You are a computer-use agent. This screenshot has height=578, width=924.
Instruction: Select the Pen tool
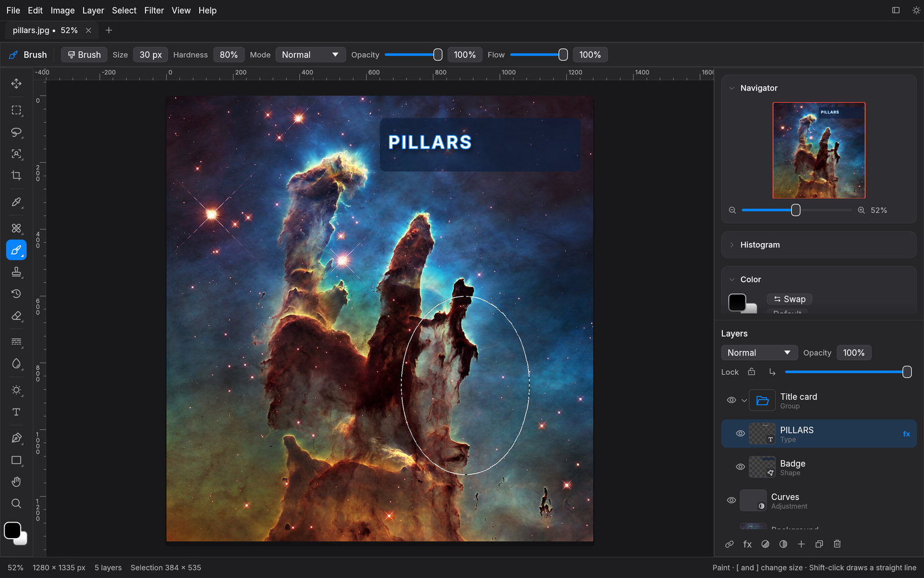[16, 438]
